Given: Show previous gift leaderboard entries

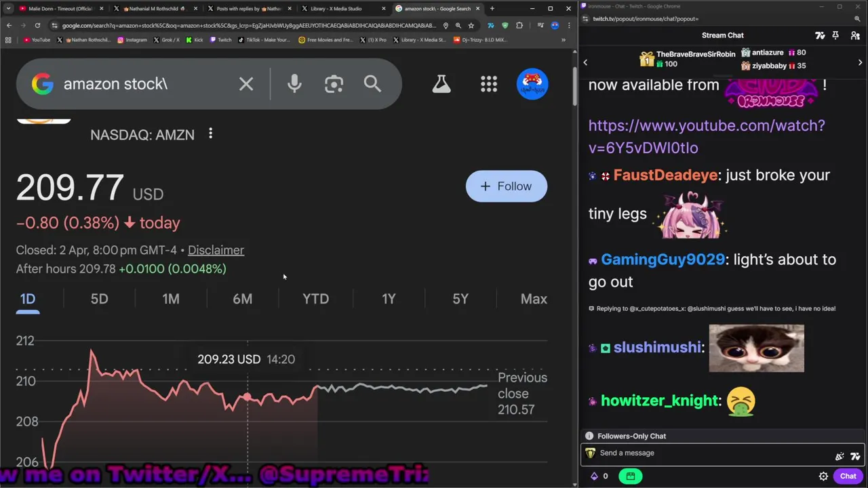Looking at the screenshot, I should [585, 62].
